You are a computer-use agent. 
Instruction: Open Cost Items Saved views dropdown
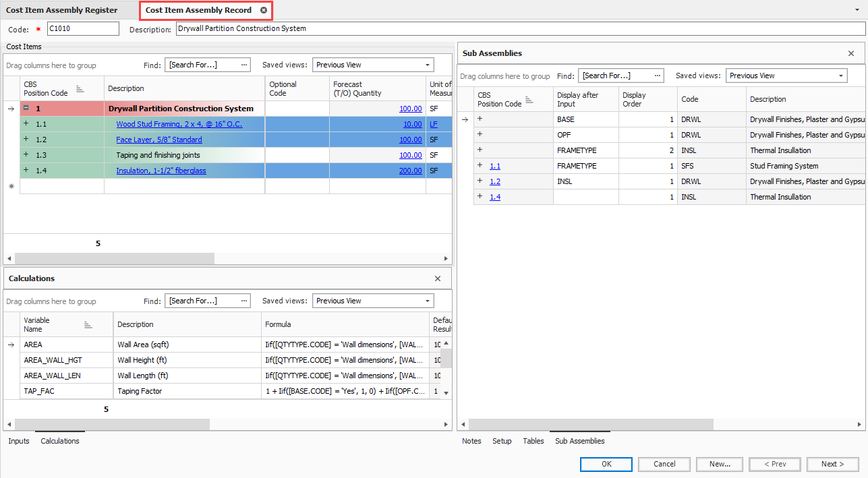pos(428,65)
